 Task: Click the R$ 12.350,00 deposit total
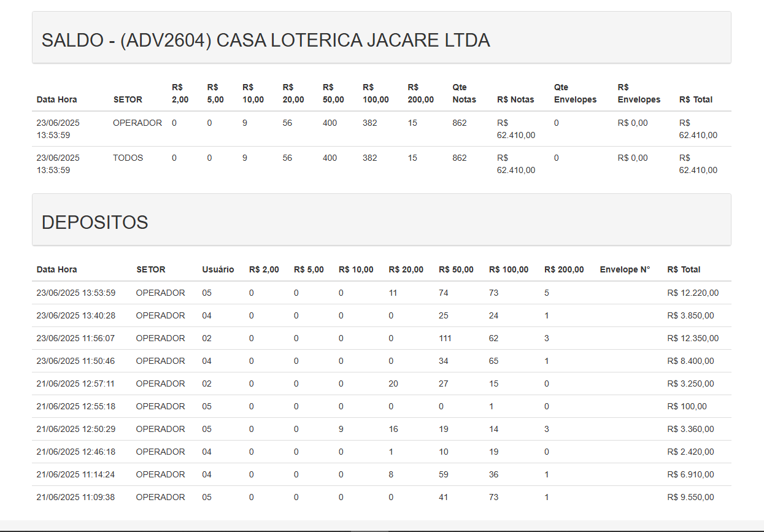(x=693, y=338)
